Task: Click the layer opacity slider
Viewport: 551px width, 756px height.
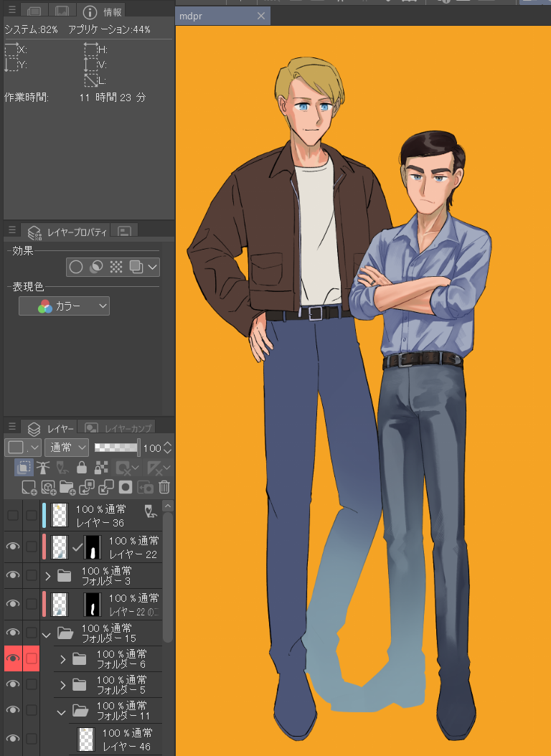Action: coord(116,448)
